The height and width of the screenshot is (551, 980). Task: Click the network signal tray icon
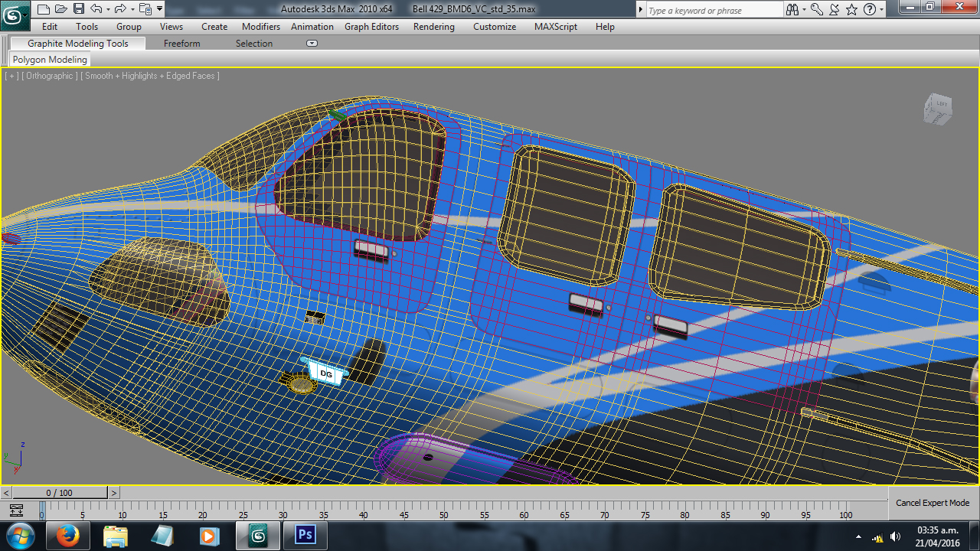click(877, 537)
